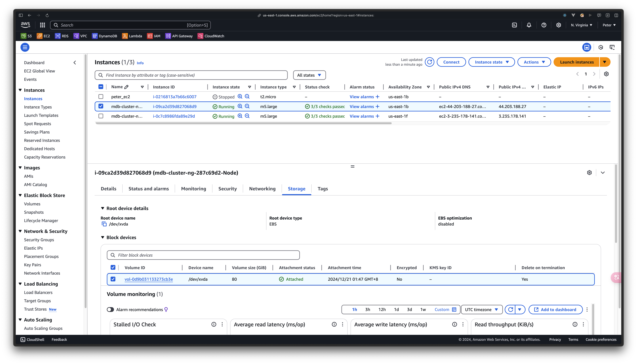Click the alarm recommendations lightbulb icon
This screenshot has height=364, width=637.
pos(166,310)
